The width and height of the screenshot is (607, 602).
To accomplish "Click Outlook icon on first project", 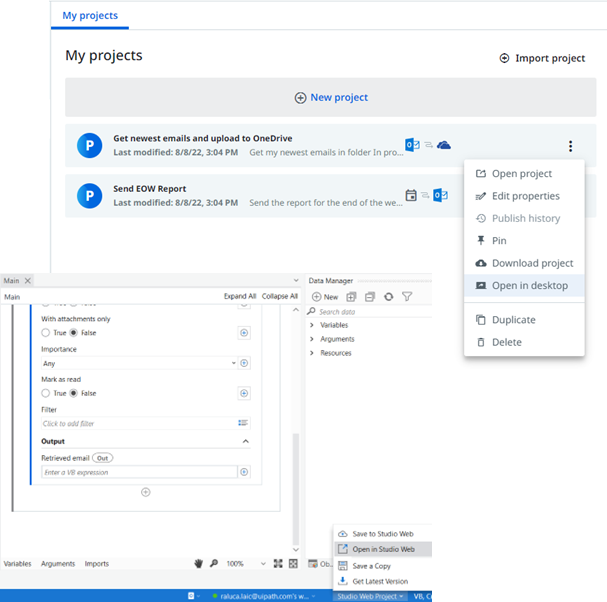I will [412, 145].
